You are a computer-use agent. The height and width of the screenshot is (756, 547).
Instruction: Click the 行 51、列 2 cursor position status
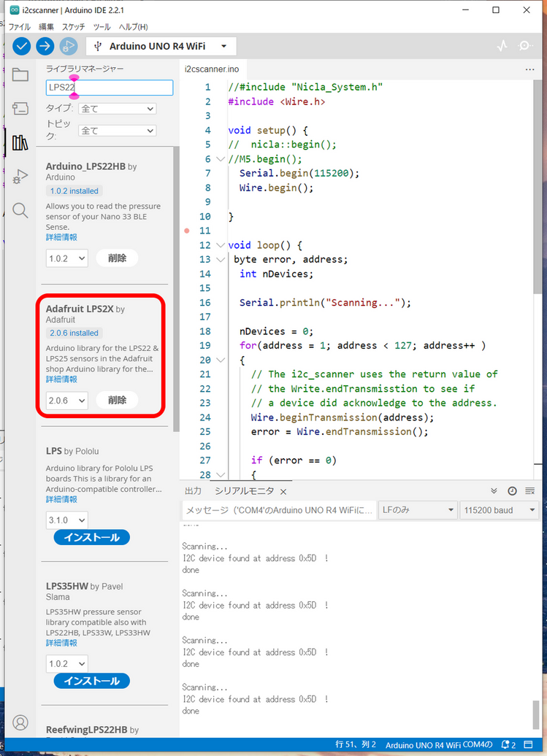[354, 745]
